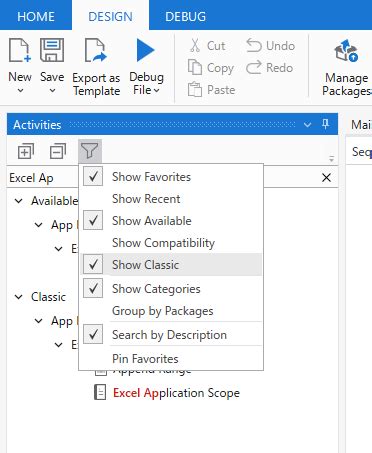The width and height of the screenshot is (372, 453).
Task: Toggle Show Favorites checkbox
Action: [x=93, y=176]
